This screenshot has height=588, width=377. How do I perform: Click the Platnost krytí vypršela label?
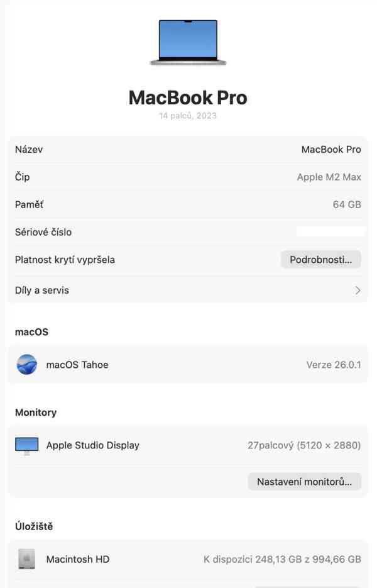click(65, 260)
